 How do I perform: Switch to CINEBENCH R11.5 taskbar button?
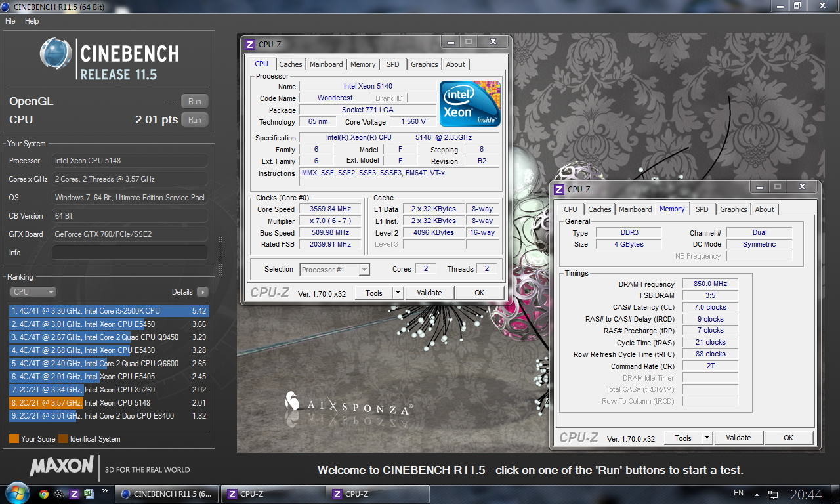click(167, 494)
